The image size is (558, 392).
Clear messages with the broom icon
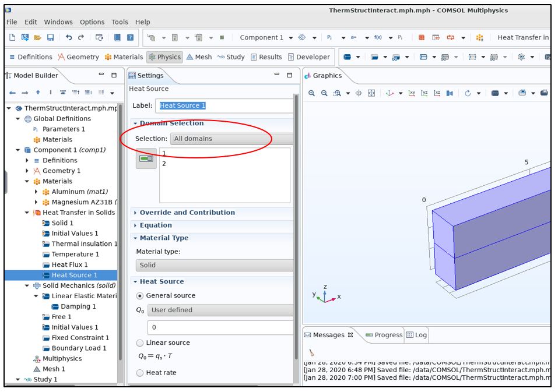point(312,352)
